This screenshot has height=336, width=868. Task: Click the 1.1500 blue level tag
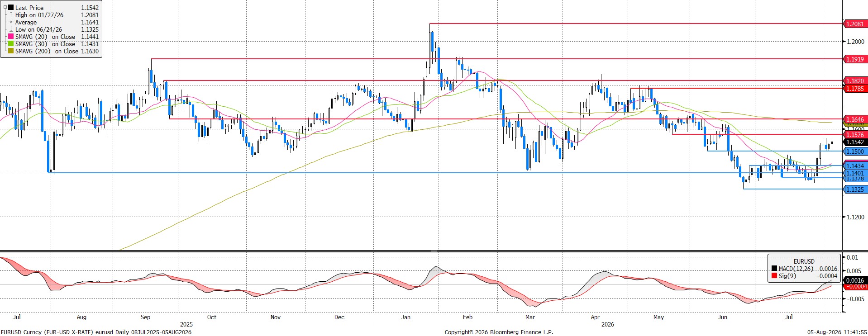tap(855, 151)
